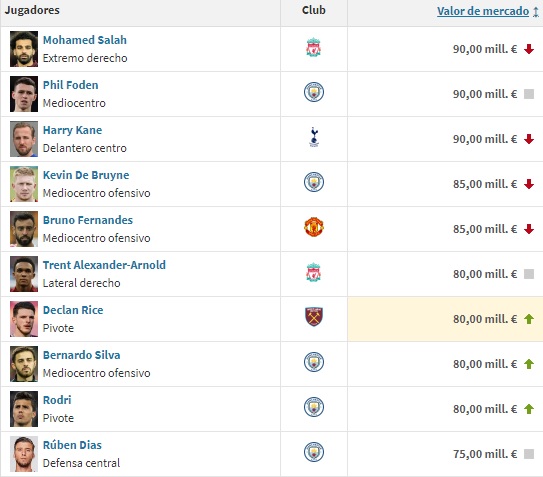
Task: Click Bruno Fernandes portrait thumbnail
Action: click(x=24, y=229)
